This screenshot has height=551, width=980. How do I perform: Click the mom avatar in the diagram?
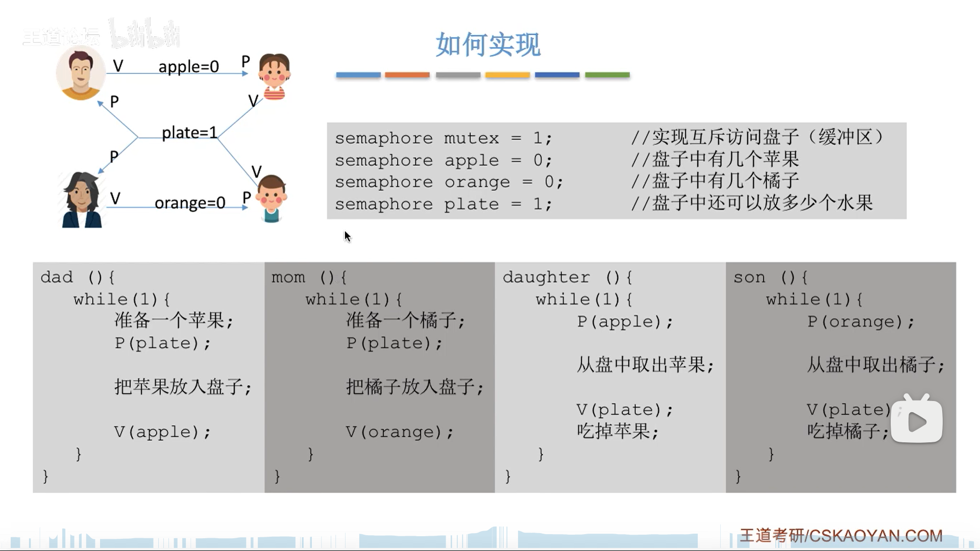click(81, 200)
